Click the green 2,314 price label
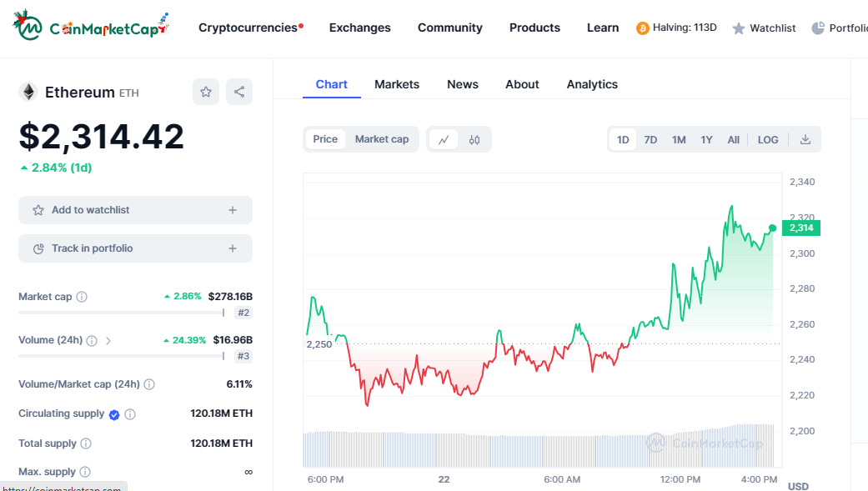Viewport: 868px width, 491px height. coord(801,228)
